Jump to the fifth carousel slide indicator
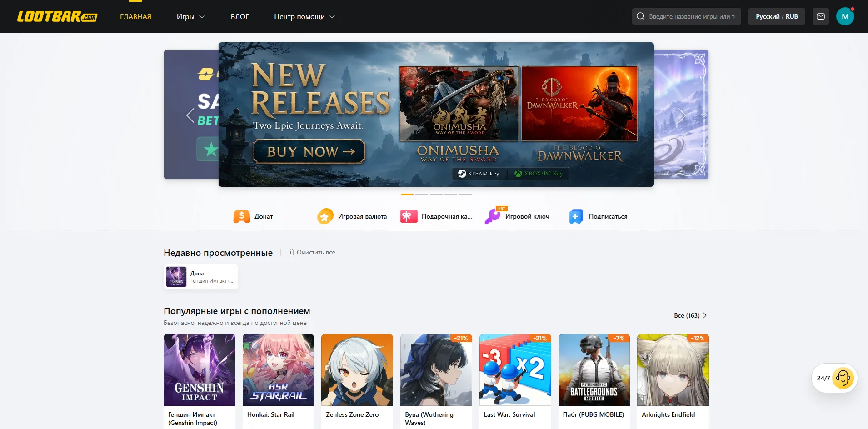Screen dimensions: 868x429 click(465, 195)
